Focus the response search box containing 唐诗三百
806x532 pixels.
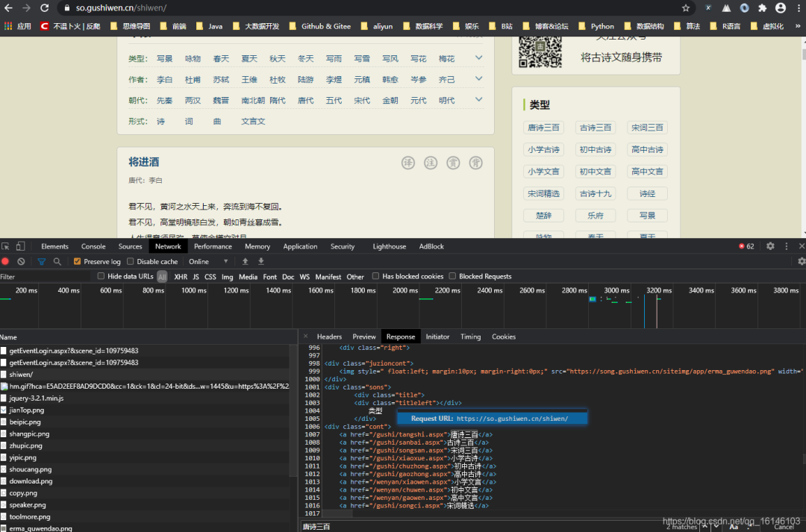click(x=481, y=526)
